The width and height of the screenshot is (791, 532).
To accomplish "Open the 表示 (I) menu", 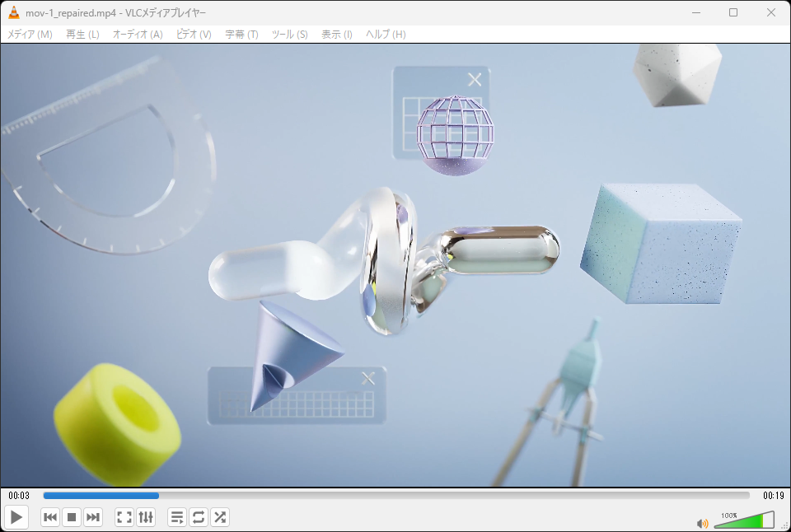I will pos(337,35).
